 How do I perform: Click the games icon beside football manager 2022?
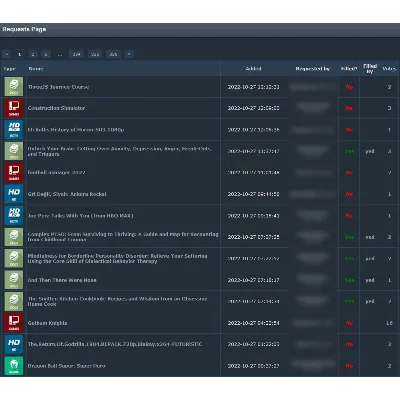[x=14, y=172]
